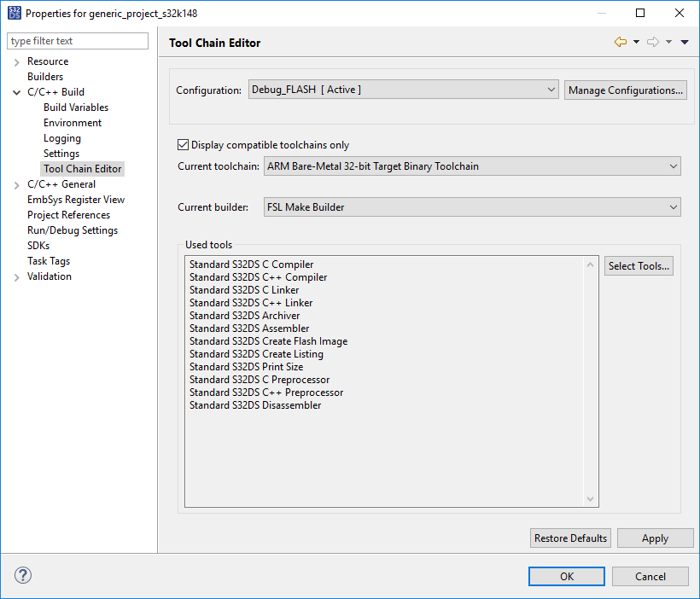Screen dimensions: 700x599
Task: Expand the C/C++ General node
Action: 17,184
